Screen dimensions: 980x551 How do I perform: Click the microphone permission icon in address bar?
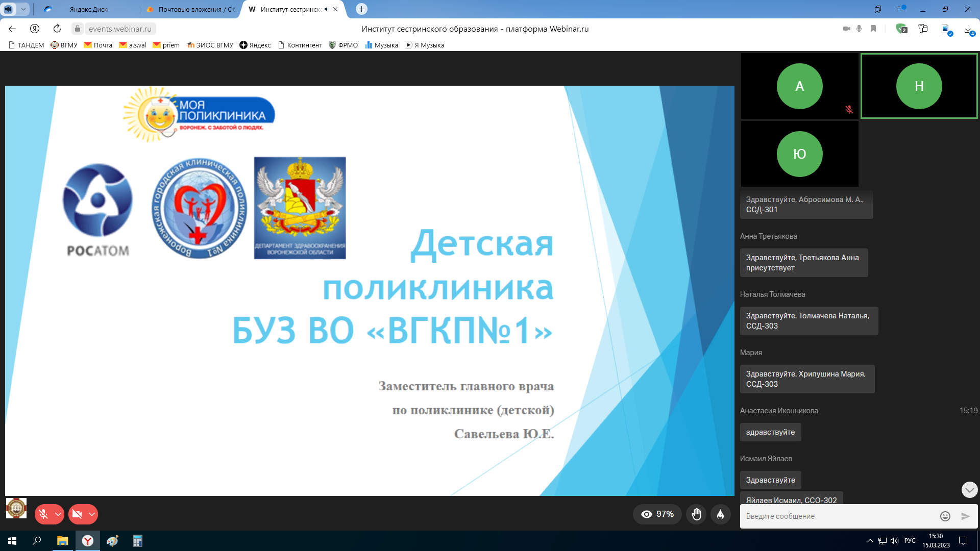pos(859,29)
